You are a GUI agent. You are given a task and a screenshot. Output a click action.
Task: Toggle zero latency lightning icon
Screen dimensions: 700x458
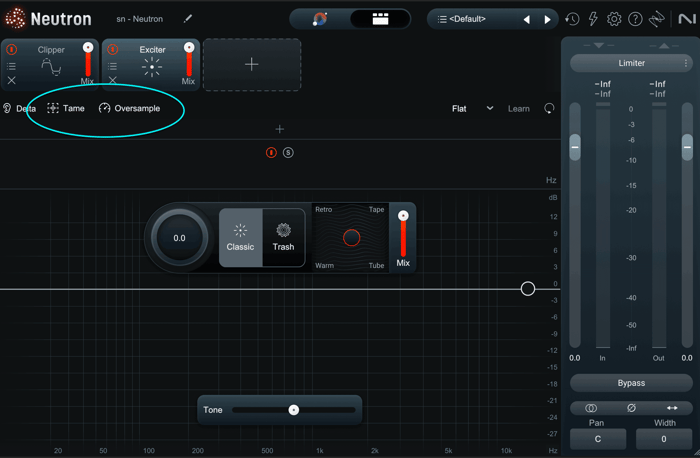tap(593, 19)
